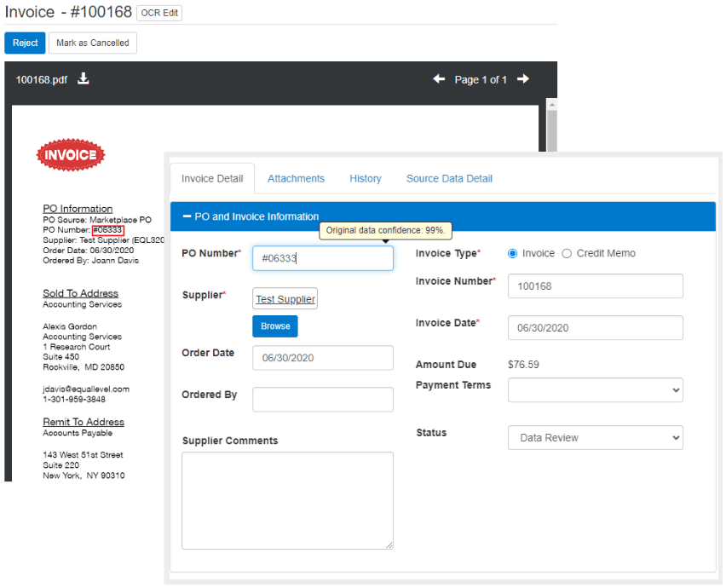The width and height of the screenshot is (726, 588).
Task: Click the red INVOICE stamp logo
Action: pos(71,155)
